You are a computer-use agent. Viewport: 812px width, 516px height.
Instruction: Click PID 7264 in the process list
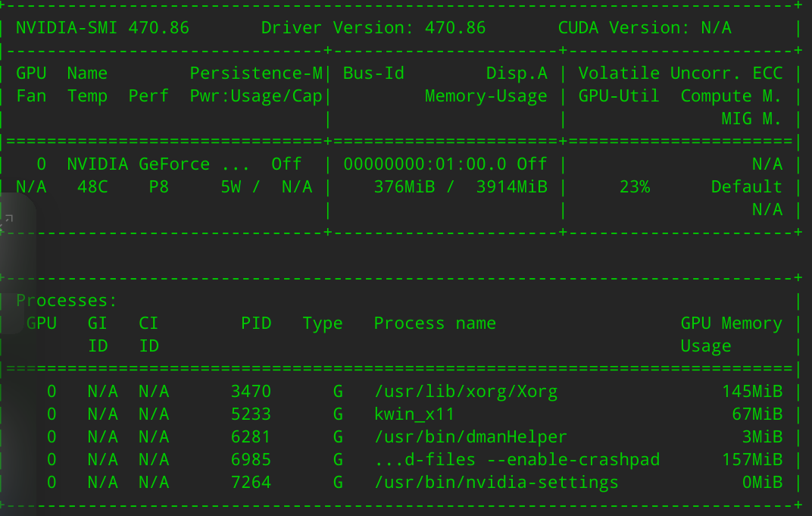click(251, 483)
